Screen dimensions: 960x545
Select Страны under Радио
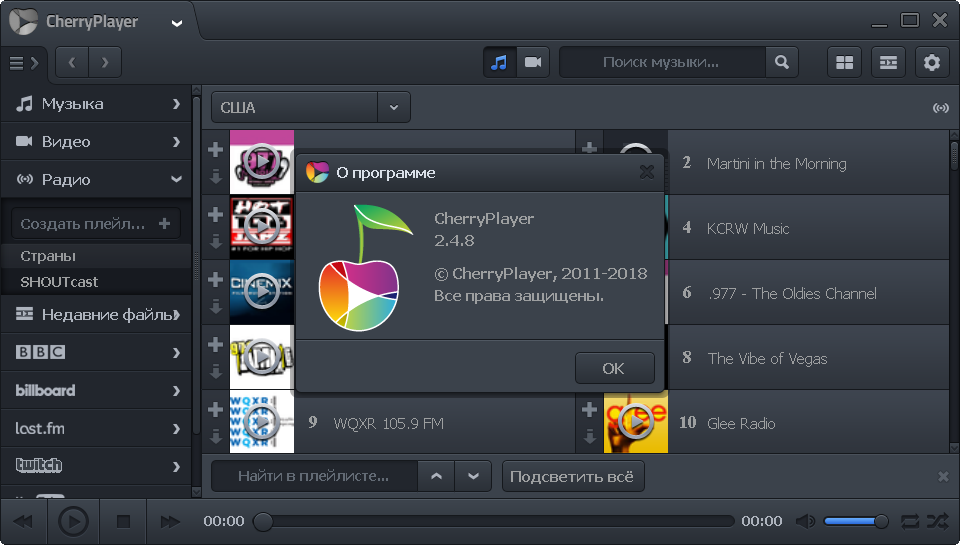click(x=97, y=256)
